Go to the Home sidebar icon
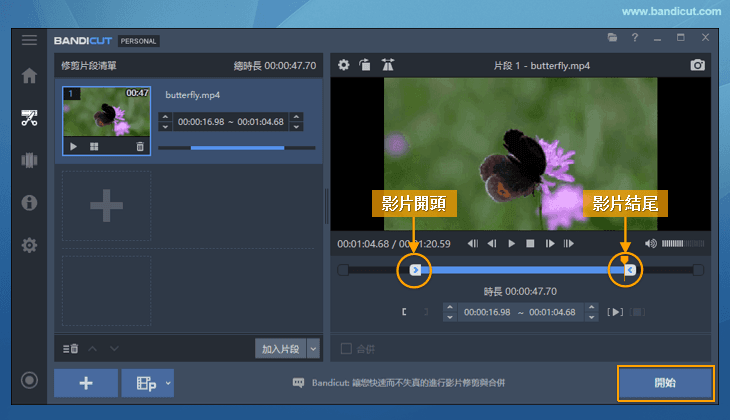Image resolution: width=730 pixels, height=420 pixels. click(x=29, y=75)
